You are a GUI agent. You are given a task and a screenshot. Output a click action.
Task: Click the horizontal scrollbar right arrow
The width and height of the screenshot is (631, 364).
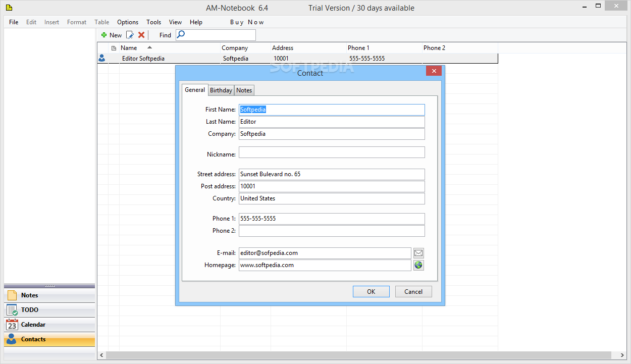pyautogui.click(x=622, y=355)
